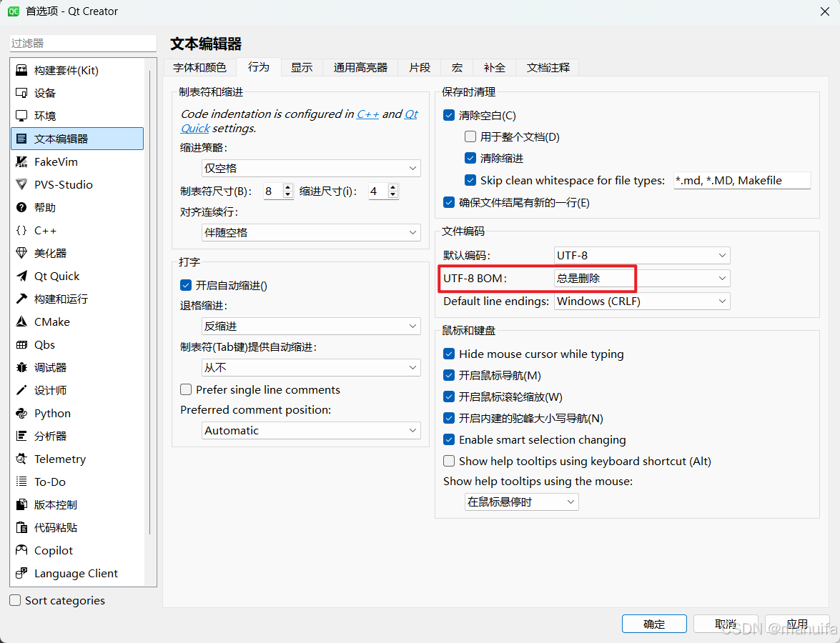Image resolution: width=840 pixels, height=643 pixels.
Task: Open the UTF-8 BOM 总是删除 dropdown
Action: point(642,279)
